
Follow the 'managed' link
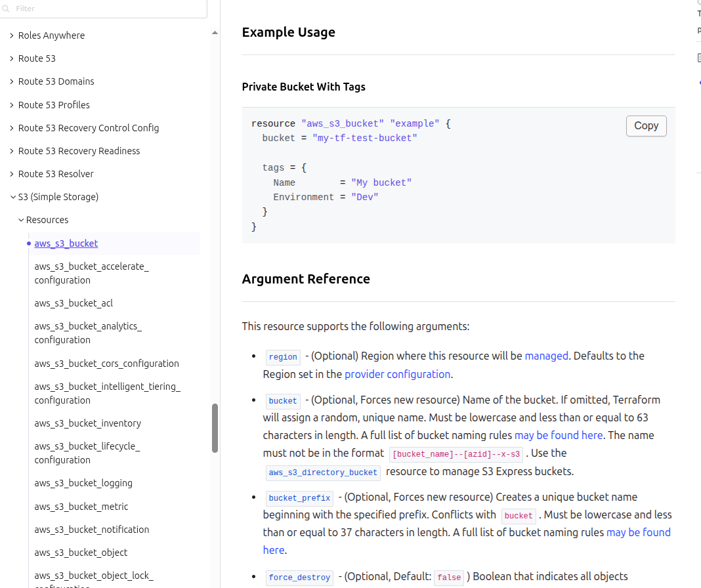546,356
